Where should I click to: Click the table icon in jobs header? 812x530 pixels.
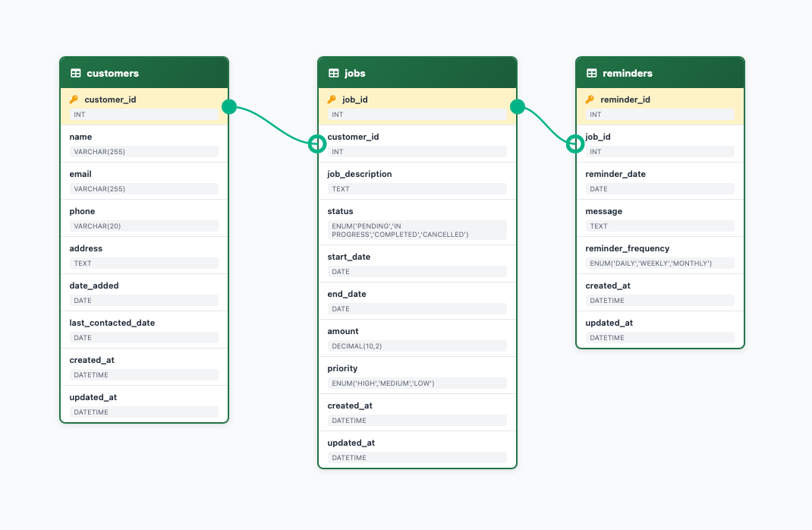pyautogui.click(x=334, y=73)
